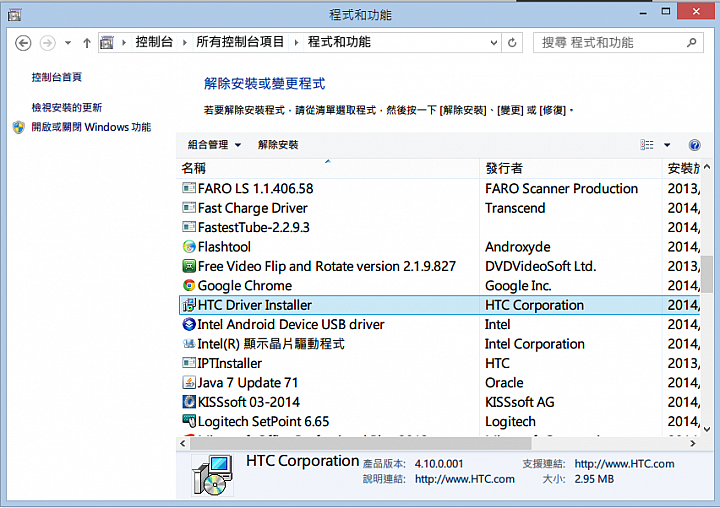The height and width of the screenshot is (508, 720).
Task: Open 開啟或關閉 Windows 功能 link
Action: tap(91, 127)
